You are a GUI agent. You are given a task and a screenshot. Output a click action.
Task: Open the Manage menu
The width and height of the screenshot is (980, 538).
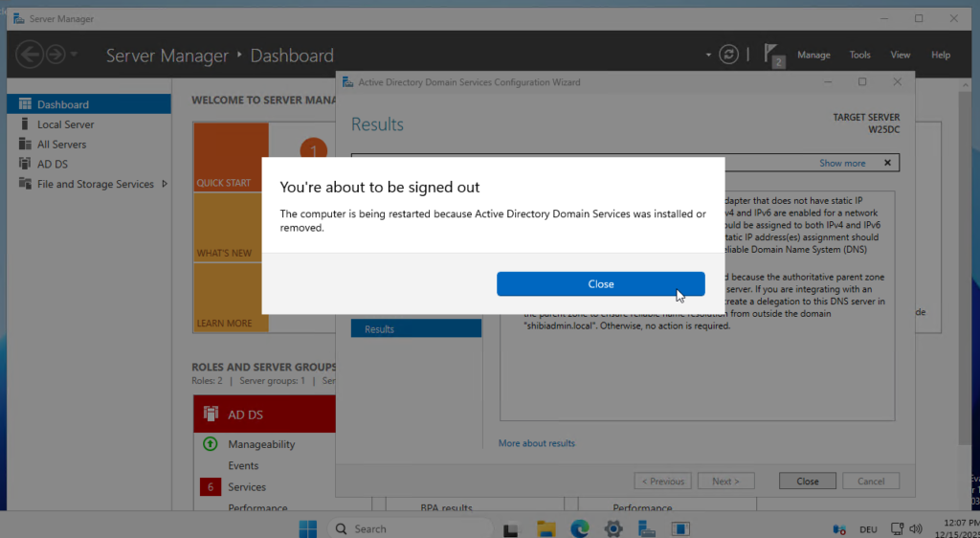813,55
